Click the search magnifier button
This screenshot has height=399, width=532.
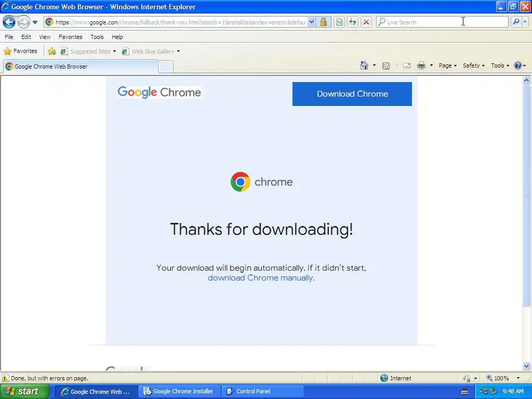pos(516,22)
